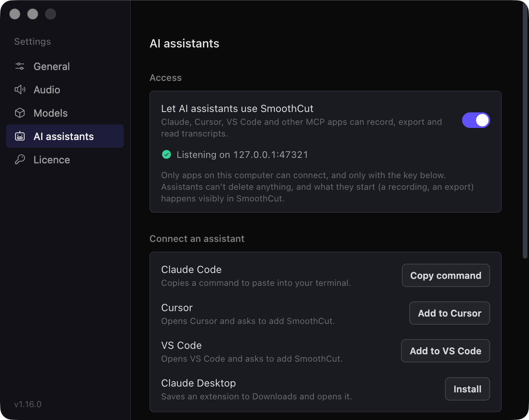
Task: Click the 'Cursor' row title
Action: tap(177, 308)
